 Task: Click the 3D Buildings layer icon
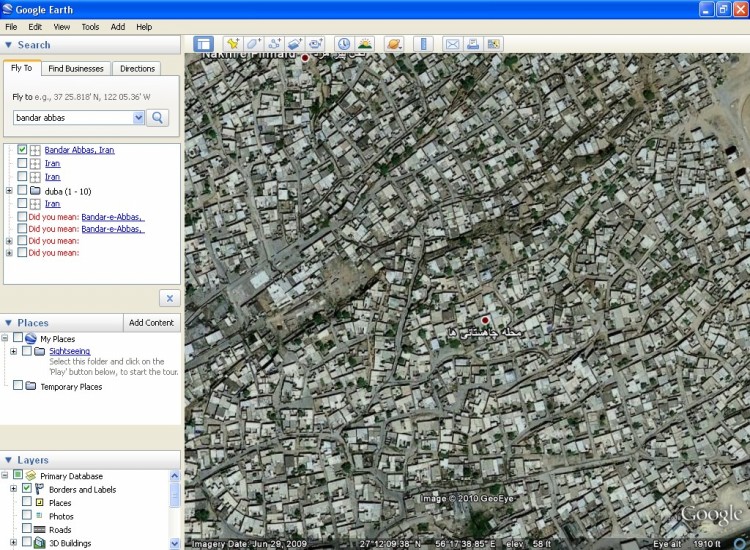[x=40, y=542]
